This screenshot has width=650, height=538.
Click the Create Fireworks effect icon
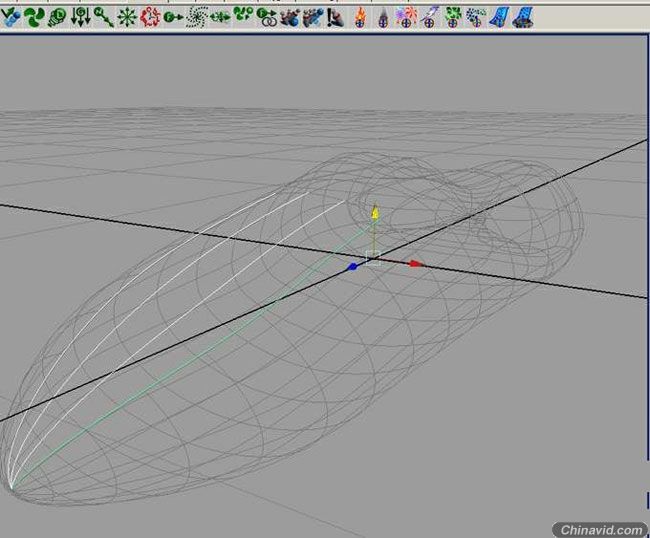(x=406, y=17)
